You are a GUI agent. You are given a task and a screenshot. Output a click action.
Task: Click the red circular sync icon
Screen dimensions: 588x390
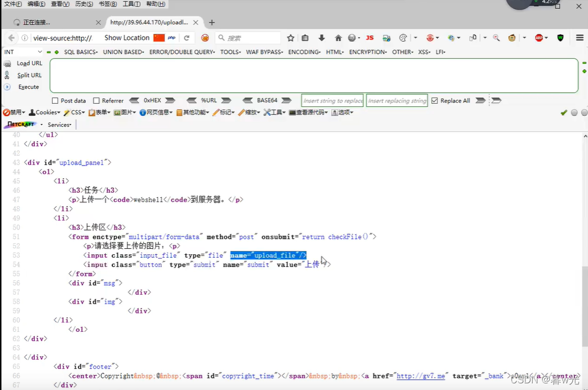430,38
